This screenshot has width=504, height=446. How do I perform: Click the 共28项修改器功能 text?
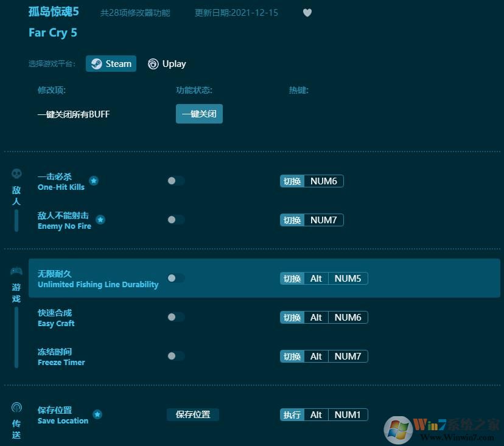pyautogui.click(x=135, y=13)
